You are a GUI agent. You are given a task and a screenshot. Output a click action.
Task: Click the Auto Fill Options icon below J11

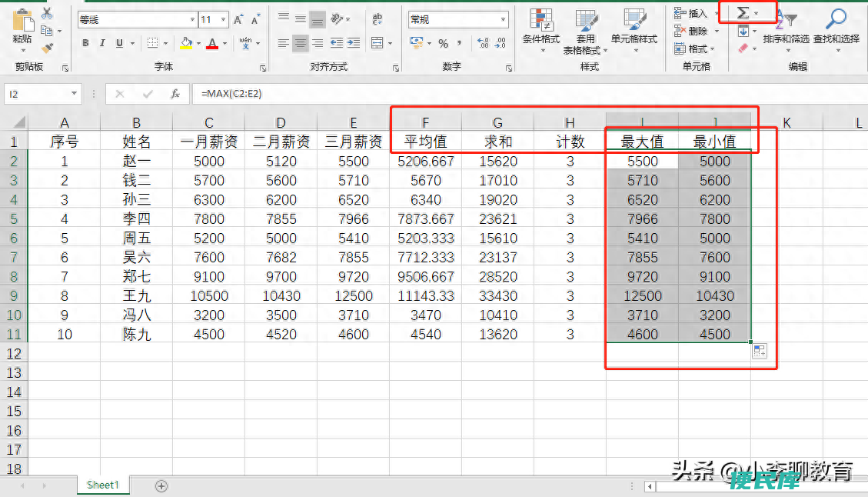point(760,351)
